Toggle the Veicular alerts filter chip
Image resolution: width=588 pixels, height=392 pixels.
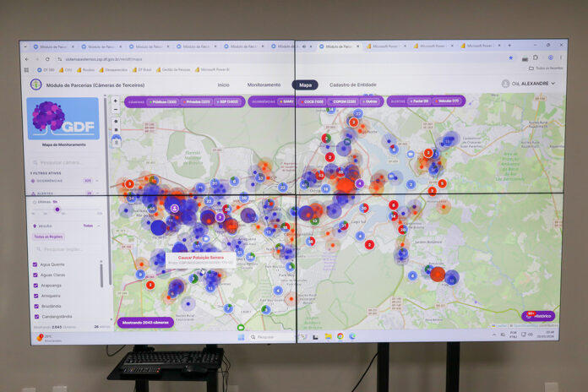[448, 101]
